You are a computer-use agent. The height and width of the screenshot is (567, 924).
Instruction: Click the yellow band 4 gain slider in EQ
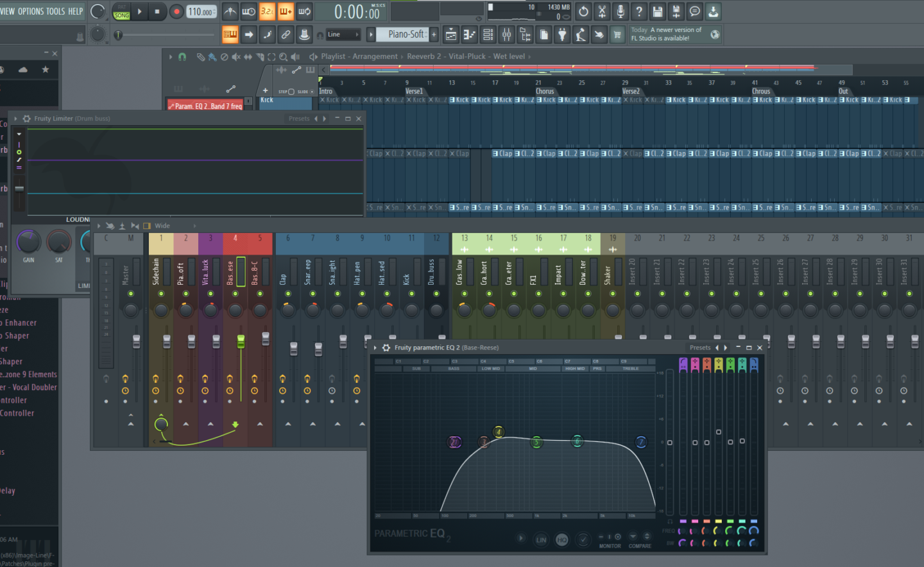(x=719, y=432)
